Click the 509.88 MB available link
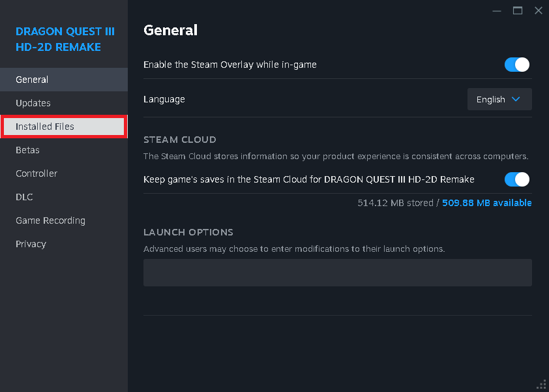 486,203
